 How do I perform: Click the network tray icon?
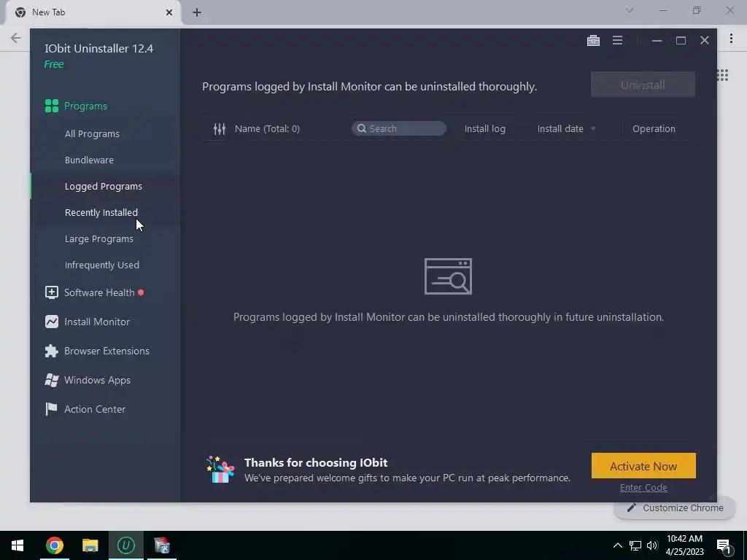click(x=635, y=545)
